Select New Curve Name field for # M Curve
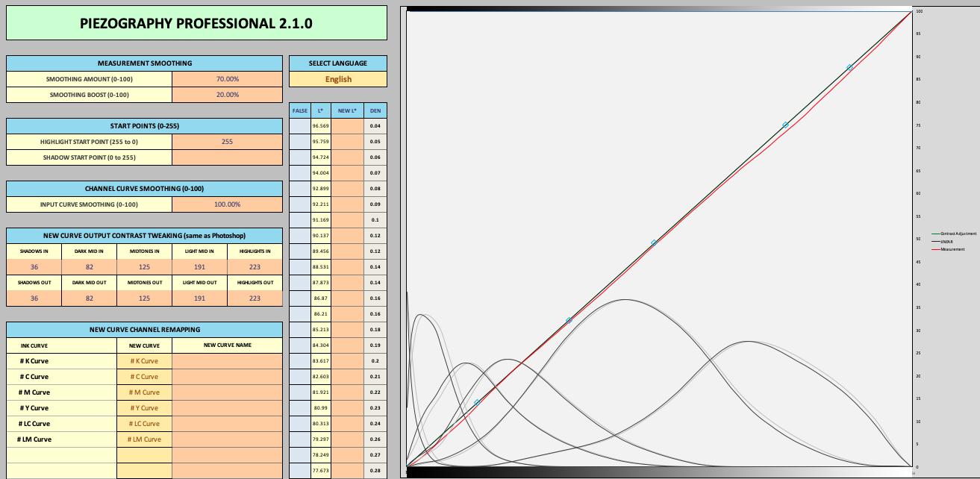980x479 pixels. pyautogui.click(x=228, y=392)
